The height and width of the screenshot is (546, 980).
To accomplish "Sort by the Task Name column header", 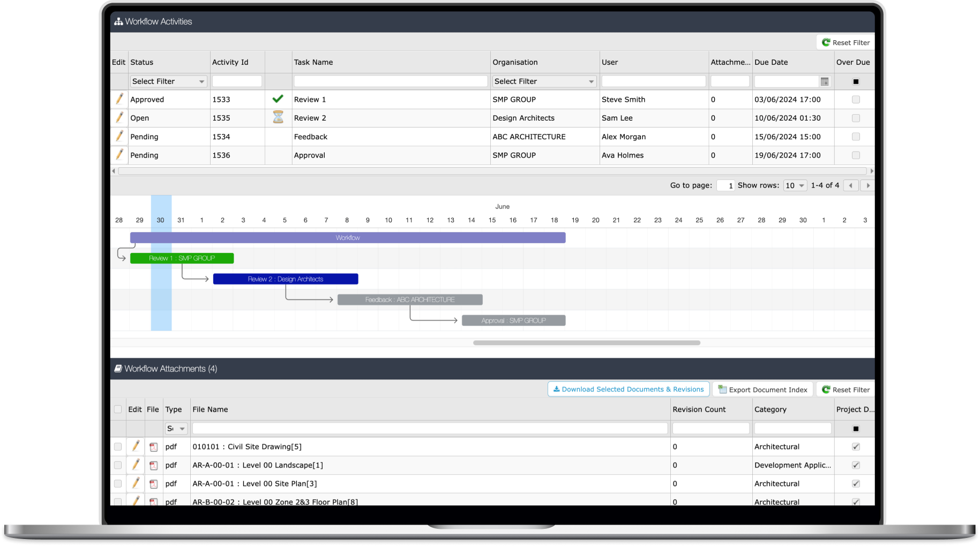I will pyautogui.click(x=313, y=62).
